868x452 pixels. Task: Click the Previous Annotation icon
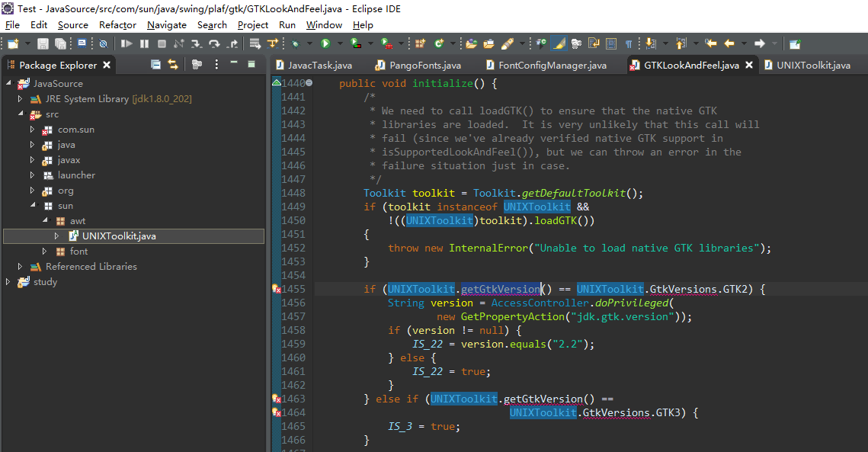pos(681,43)
